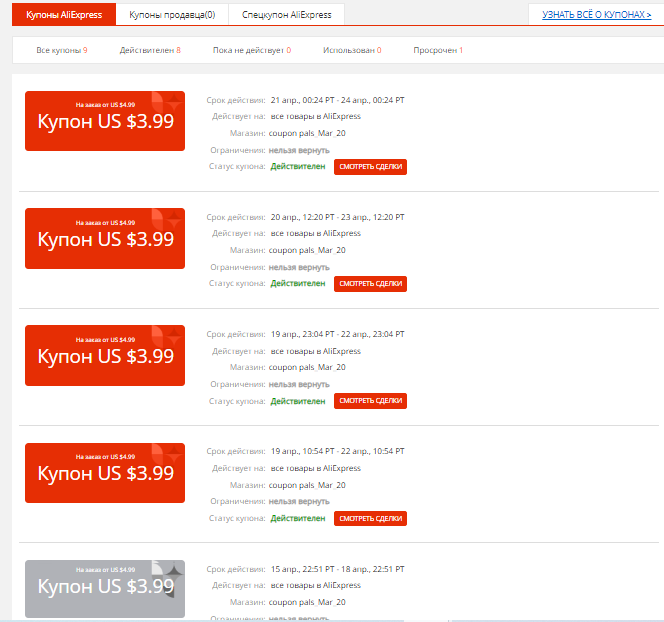This screenshot has height=622, width=664.
Task: Click validity text 20 апр., 12:20 PT - 23 апр.
Action: (x=338, y=217)
